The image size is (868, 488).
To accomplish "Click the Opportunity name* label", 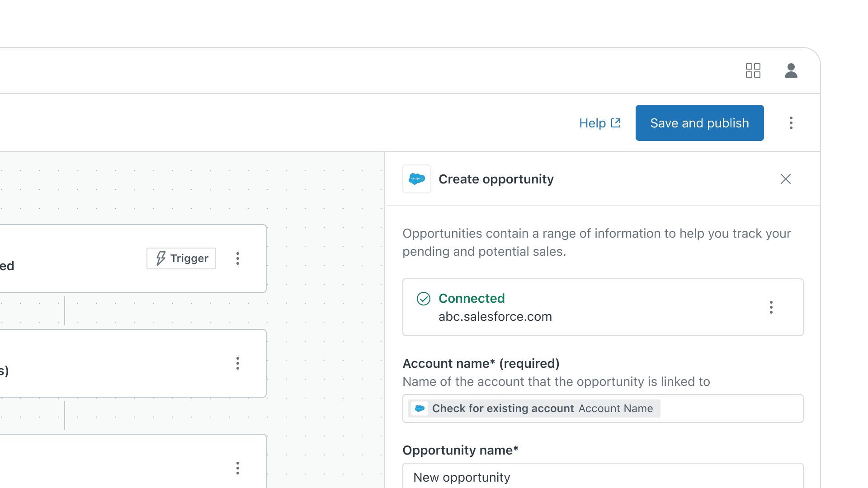I will pos(460,450).
